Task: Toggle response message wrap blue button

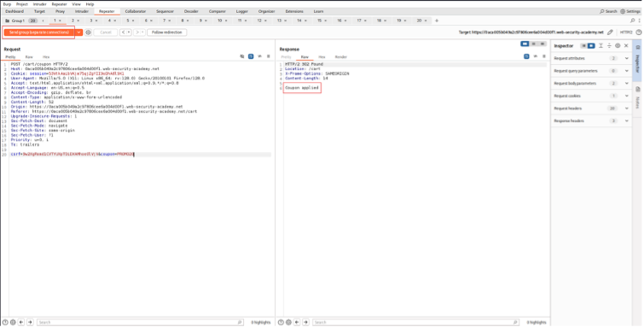Action: click(526, 56)
